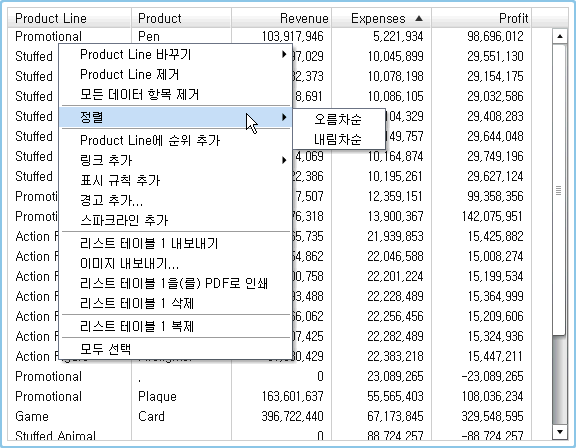Click expenses value 67,173,845

click(395, 416)
